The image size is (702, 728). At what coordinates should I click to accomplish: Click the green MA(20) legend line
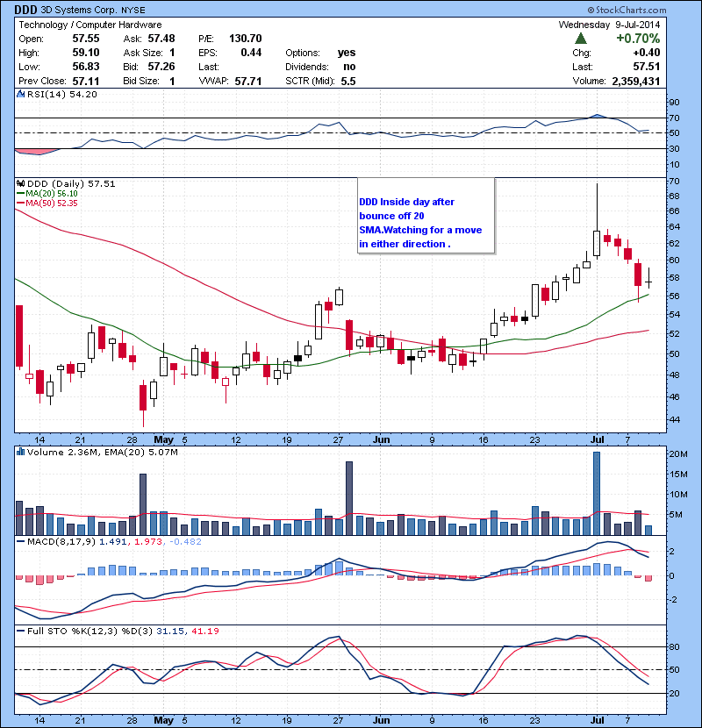(x=20, y=194)
